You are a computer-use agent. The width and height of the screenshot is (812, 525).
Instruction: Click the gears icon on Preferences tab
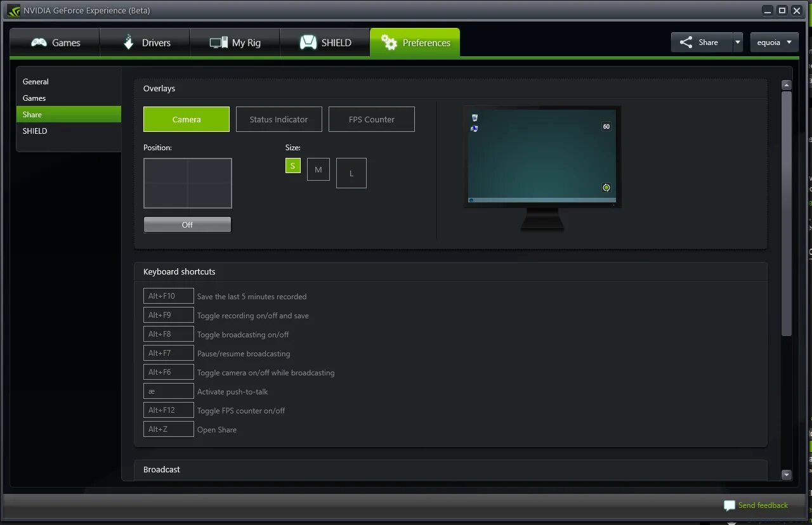pos(389,42)
